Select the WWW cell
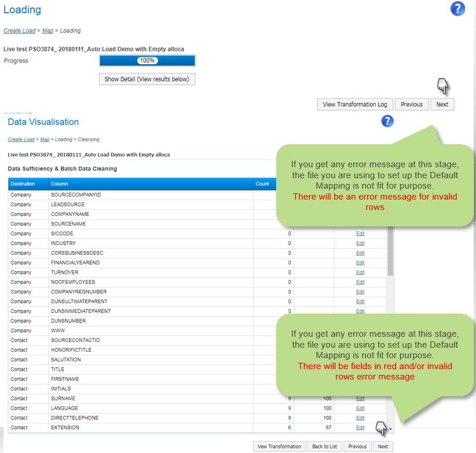The height and width of the screenshot is (453, 476). tap(151, 330)
